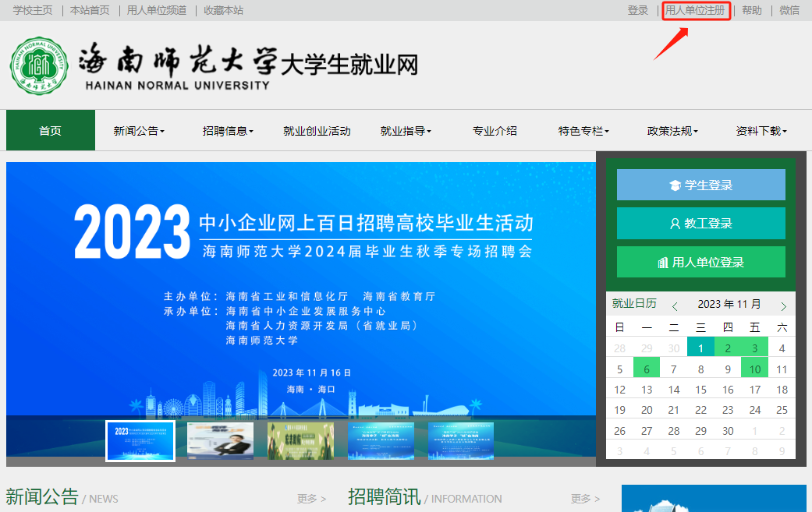Select the third green carousel thumbnail
This screenshot has width=812, height=512.
click(300, 441)
